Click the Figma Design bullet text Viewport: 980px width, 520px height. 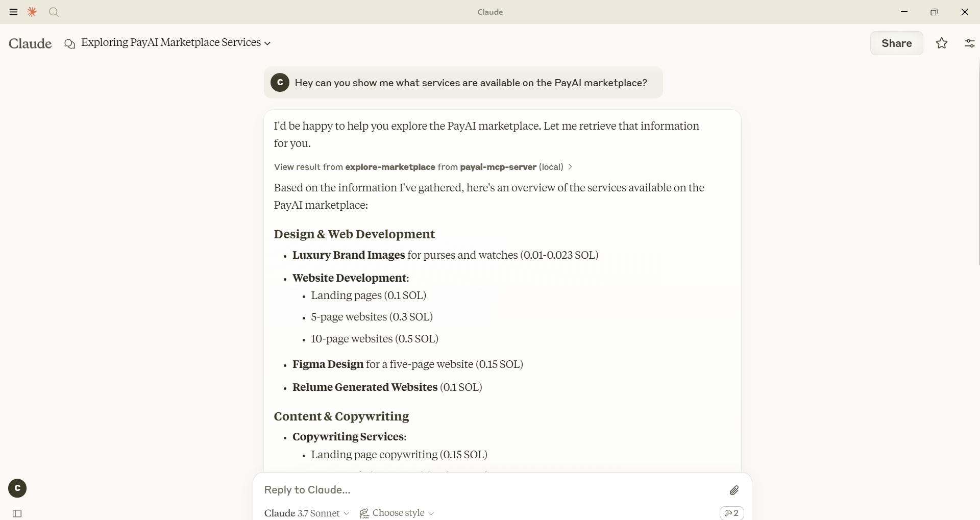click(408, 364)
